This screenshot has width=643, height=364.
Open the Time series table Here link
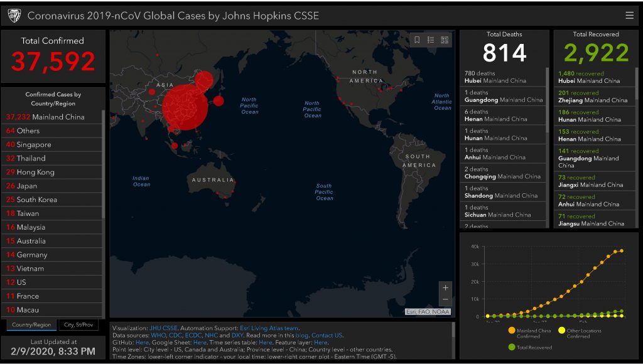point(266,342)
